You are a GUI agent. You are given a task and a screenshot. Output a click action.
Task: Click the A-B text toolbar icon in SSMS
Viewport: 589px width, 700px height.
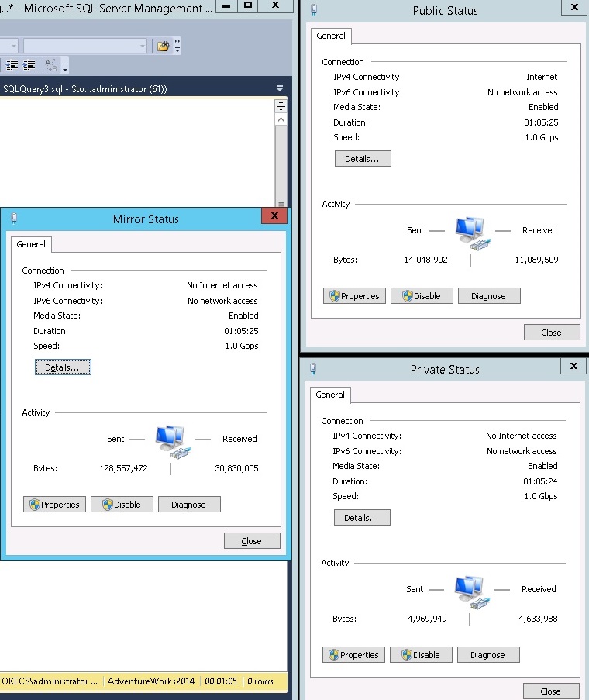pyautogui.click(x=51, y=66)
